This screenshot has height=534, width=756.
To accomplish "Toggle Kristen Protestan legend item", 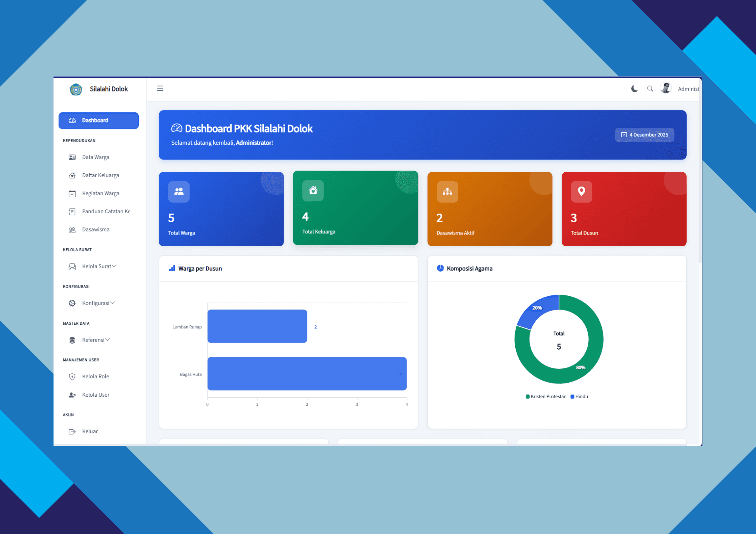I will pyautogui.click(x=546, y=396).
